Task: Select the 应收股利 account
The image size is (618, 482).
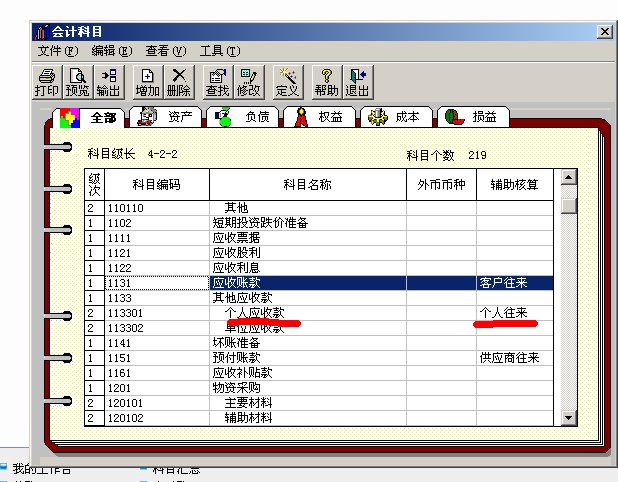Action: tap(308, 253)
